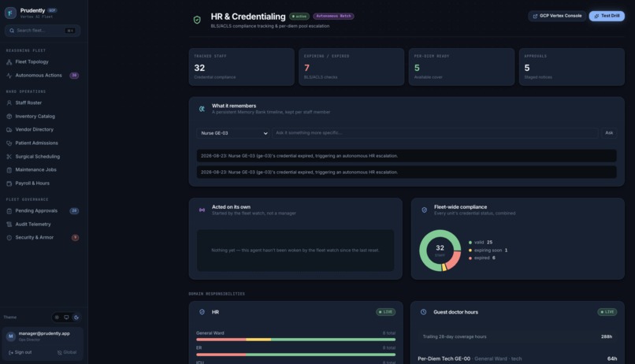Screen dimensions: 635x364
Task: Navigate to Vendor Directory
Action: pos(43,130)
